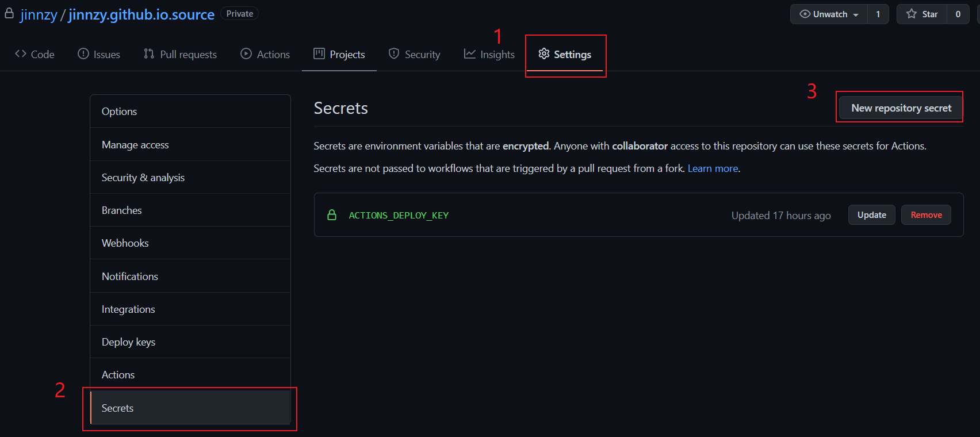The height and width of the screenshot is (437, 980).
Task: Update the ACTIONS_DEPLOY_KEY secret
Action: [871, 215]
